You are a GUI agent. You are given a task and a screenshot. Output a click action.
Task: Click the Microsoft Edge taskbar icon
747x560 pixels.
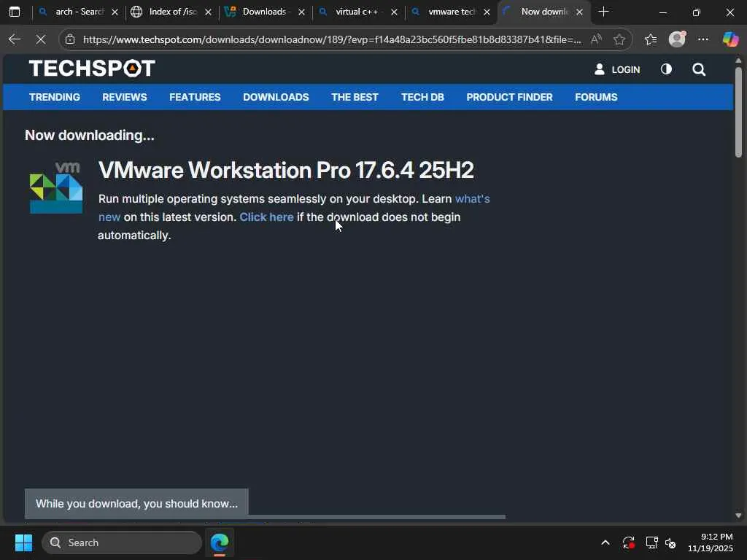(x=220, y=542)
